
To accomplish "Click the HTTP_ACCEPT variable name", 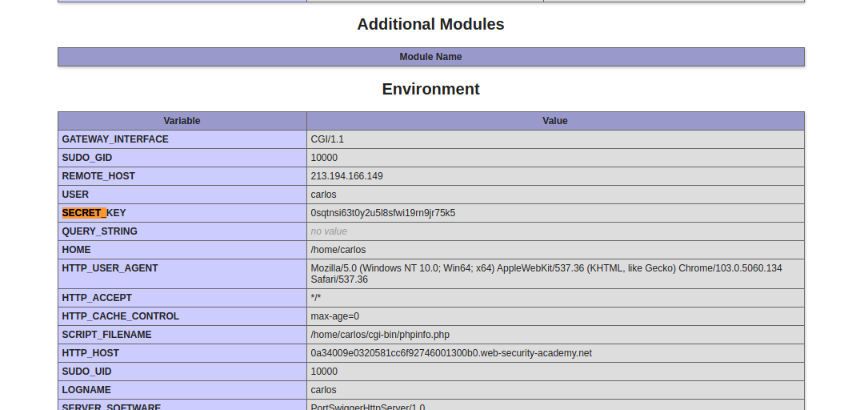I will tap(97, 298).
